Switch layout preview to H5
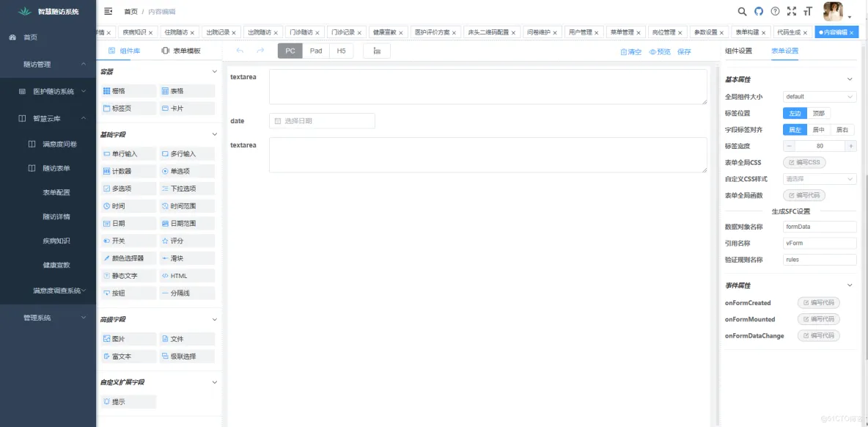The image size is (868, 427). (x=342, y=51)
